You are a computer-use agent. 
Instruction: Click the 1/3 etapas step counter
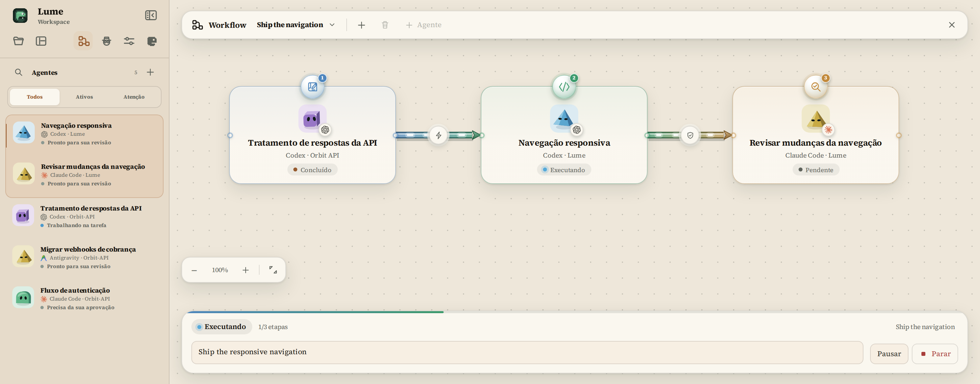(x=273, y=327)
